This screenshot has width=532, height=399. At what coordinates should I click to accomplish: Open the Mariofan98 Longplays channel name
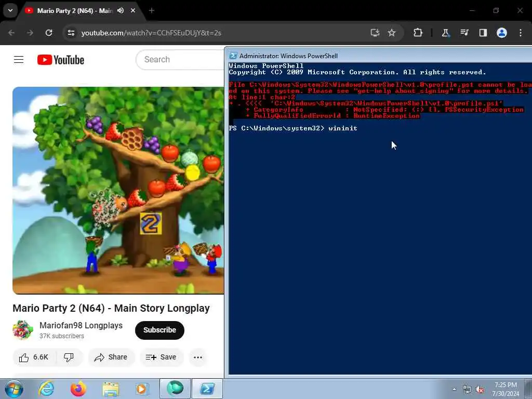81,325
